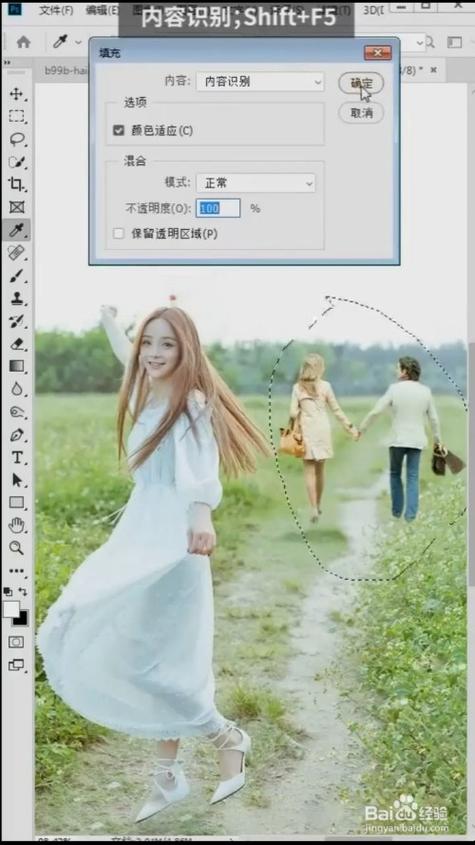Open the Edit Toolbar three-dots menu
Viewport: 475px width, 845px height.
pos(17,571)
